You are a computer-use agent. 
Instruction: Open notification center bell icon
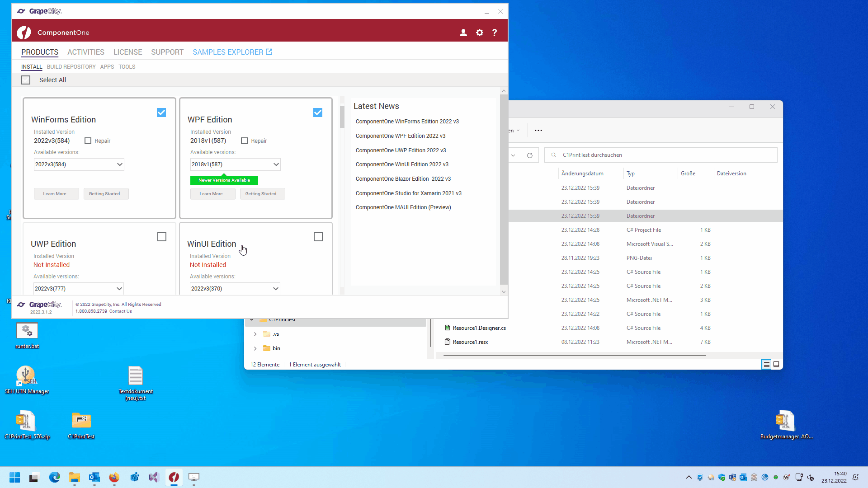[855, 477]
